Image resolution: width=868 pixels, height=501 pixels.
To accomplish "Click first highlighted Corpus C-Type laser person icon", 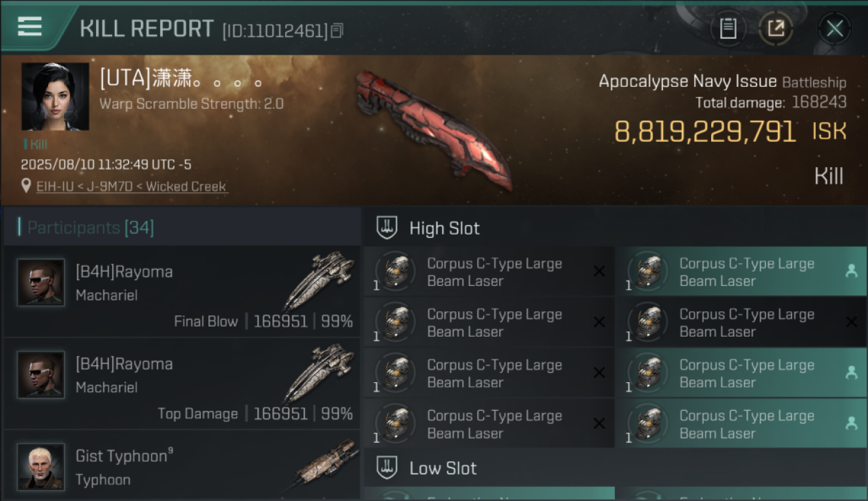I will pyautogui.click(x=851, y=271).
